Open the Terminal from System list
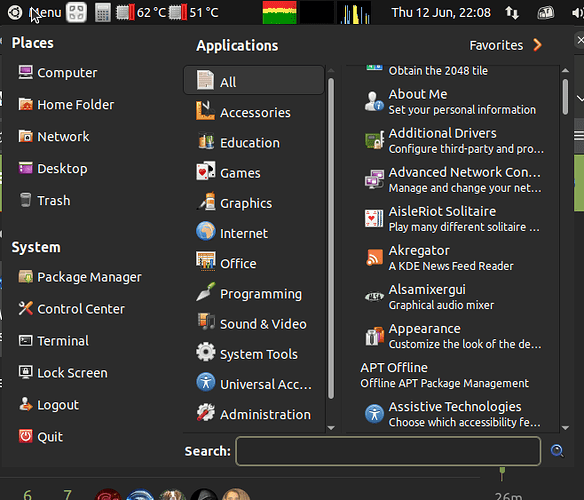 [x=54, y=341]
